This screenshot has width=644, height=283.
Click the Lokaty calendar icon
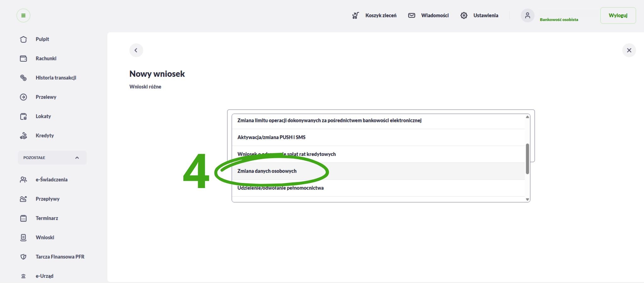[23, 116]
